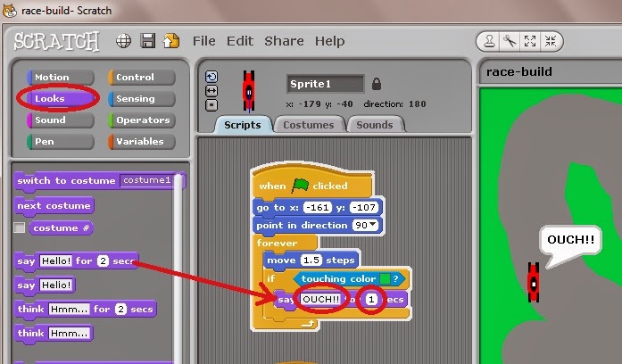622x364 pixels.
Task: Edit the Sprite1 name field
Action: (325, 84)
